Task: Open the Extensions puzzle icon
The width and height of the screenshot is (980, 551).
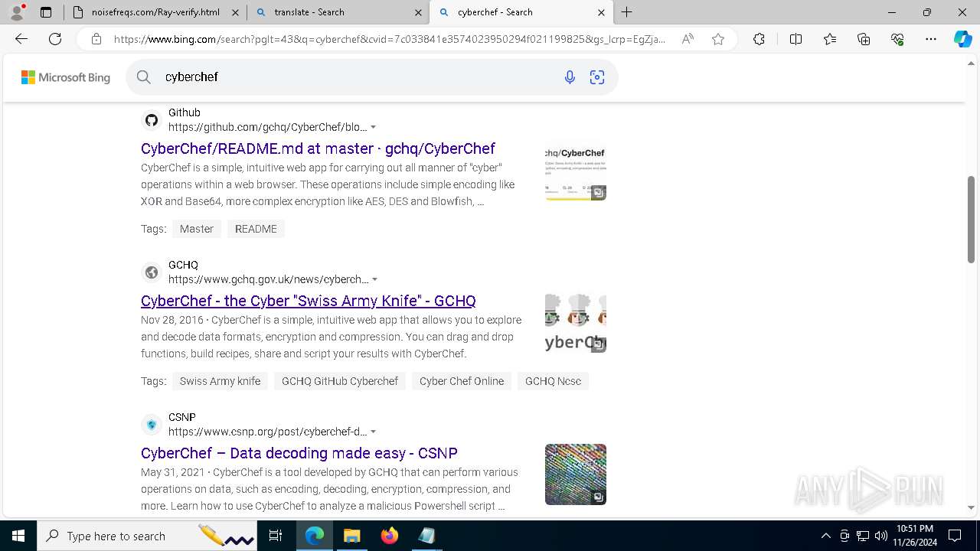Action: coord(759,39)
